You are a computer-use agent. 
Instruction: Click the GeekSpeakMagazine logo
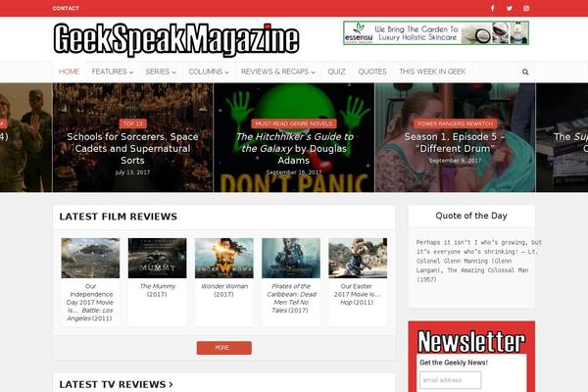(x=176, y=39)
